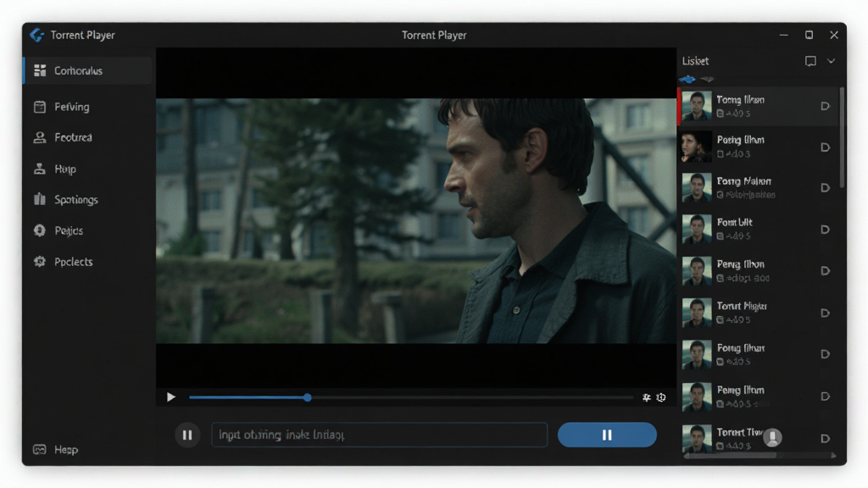Click the round avatar badge on last row
This screenshot has height=488, width=868.
(772, 438)
